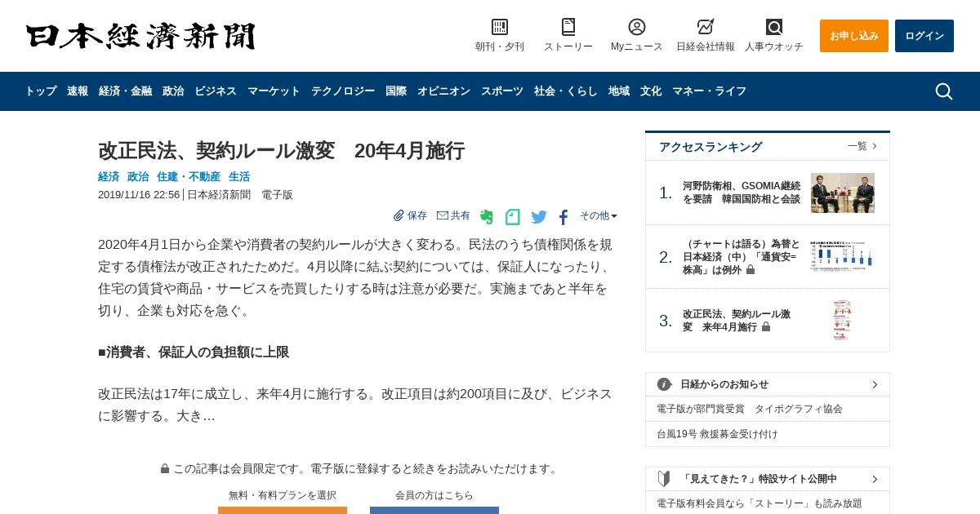
Task: Select the トップ menu item
Action: click(x=41, y=91)
